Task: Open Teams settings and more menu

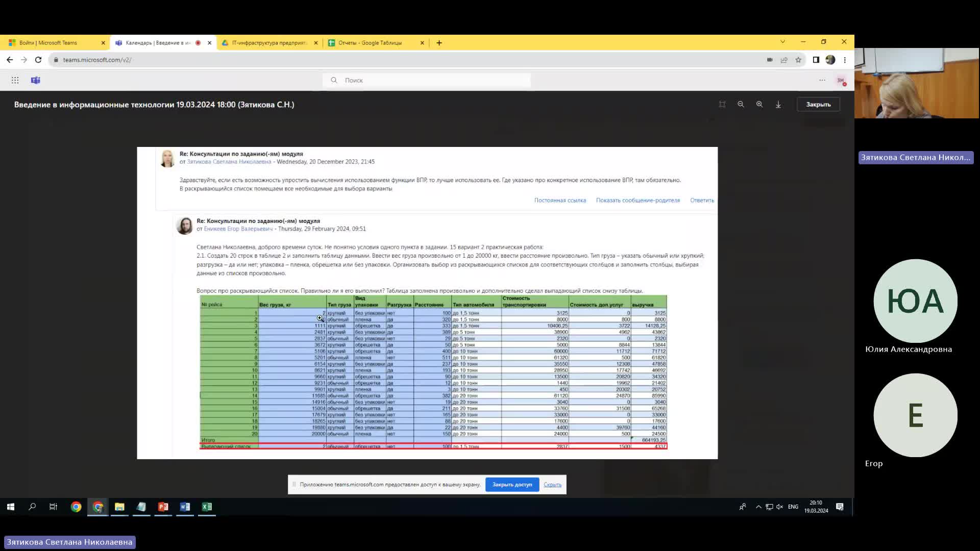Action: tap(822, 80)
